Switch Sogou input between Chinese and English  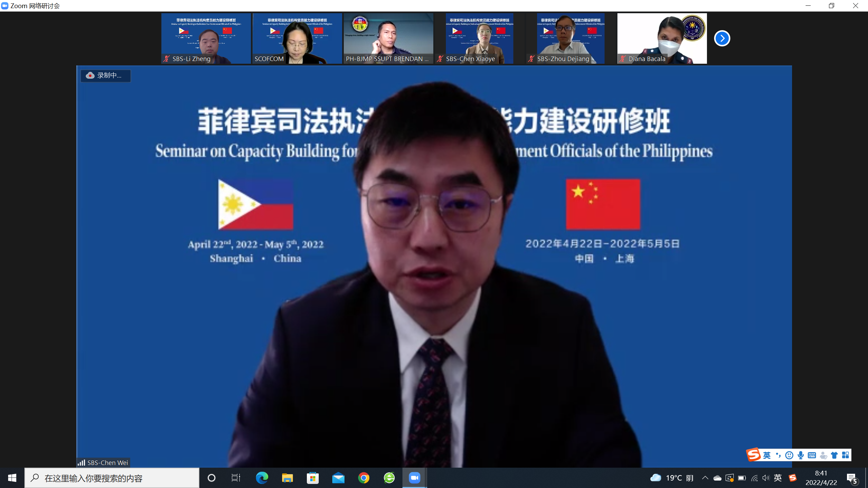point(767,455)
